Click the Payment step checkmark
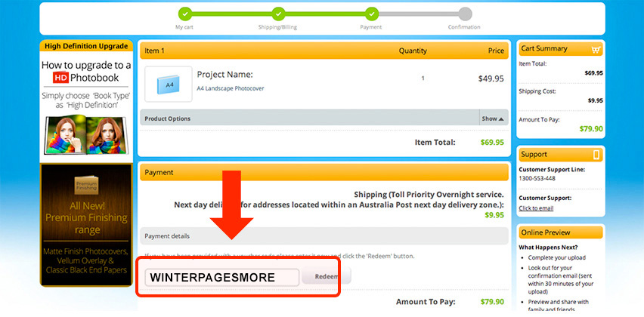644x317 pixels. [371, 14]
